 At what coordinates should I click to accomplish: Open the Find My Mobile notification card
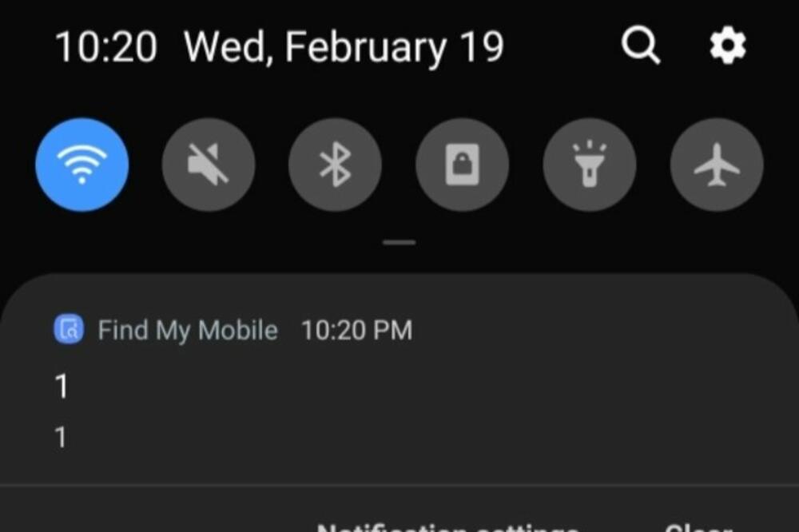399,379
